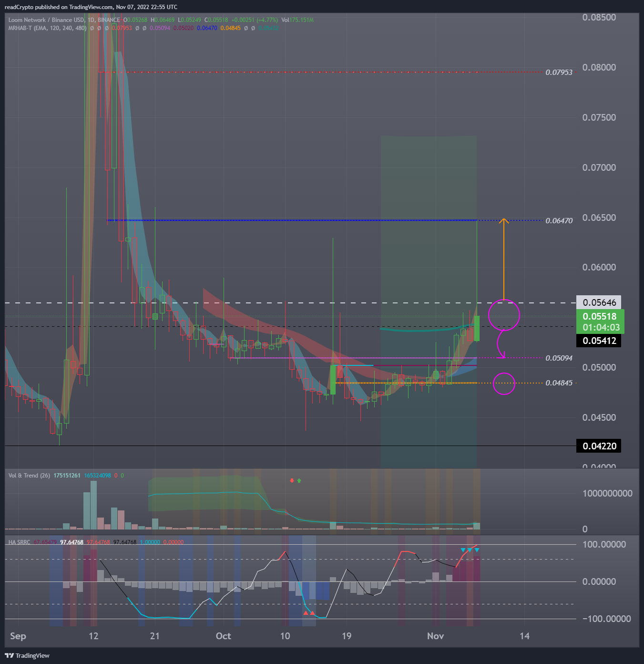
Task: Click the 0.07000 price axis label
Action: point(599,167)
